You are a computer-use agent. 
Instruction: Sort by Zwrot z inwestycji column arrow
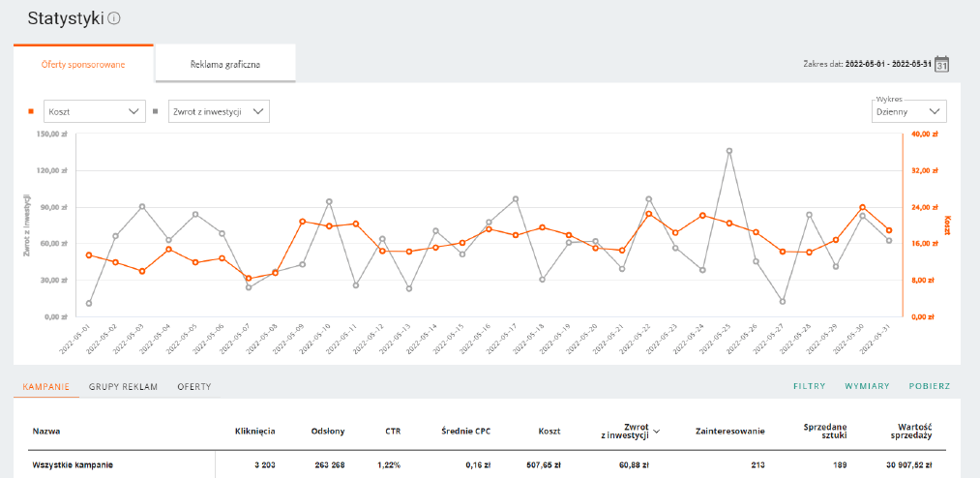click(658, 432)
